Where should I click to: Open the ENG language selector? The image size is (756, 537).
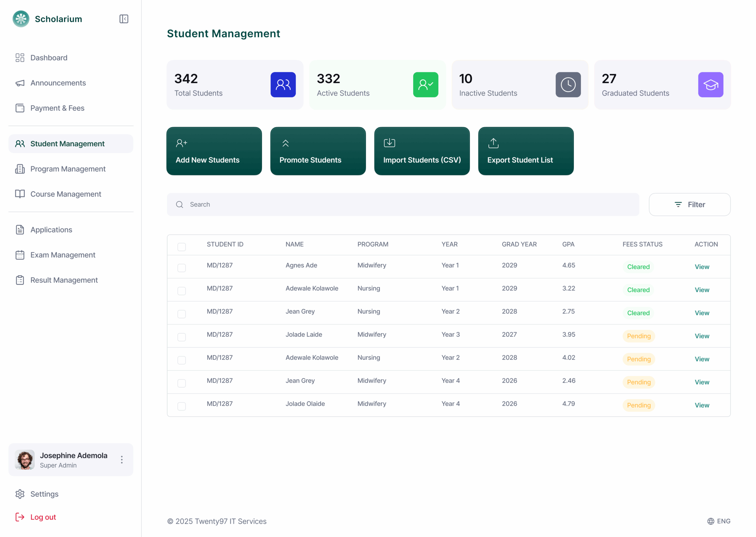(723, 521)
